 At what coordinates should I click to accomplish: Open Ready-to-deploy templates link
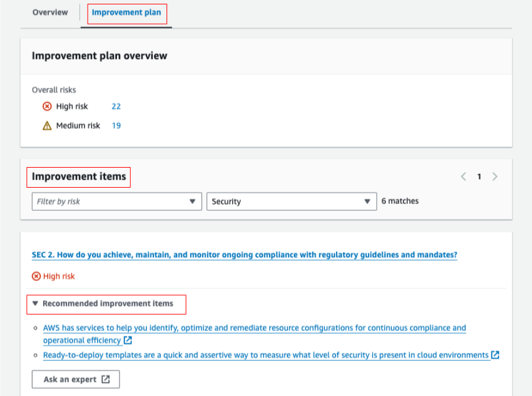[265, 355]
